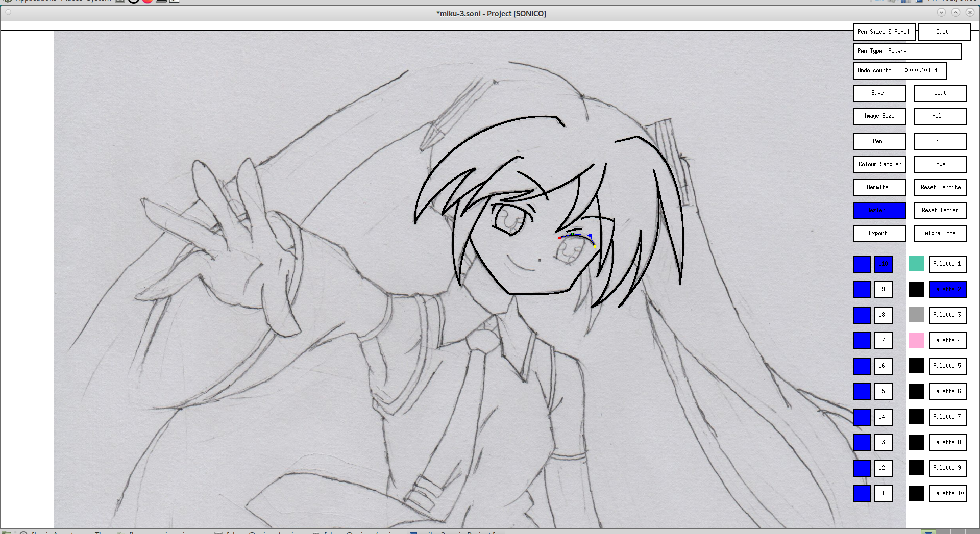This screenshot has height=534, width=980.
Task: Toggle blue visibility box beside L2
Action: (862, 468)
